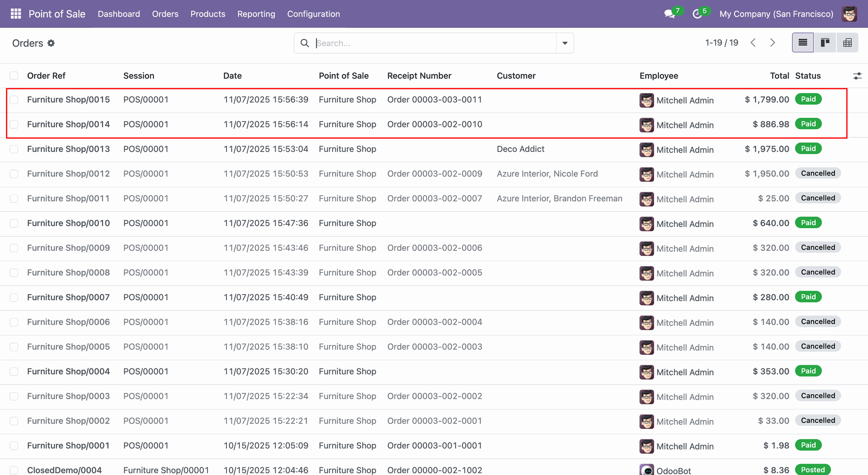Image resolution: width=868 pixels, height=475 pixels.
Task: Click the gear icon next to Orders
Action: coord(51,43)
